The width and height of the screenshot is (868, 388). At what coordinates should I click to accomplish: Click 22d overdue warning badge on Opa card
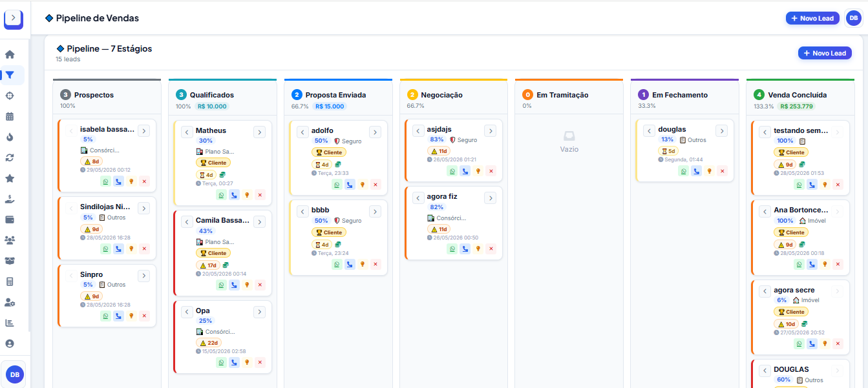209,343
